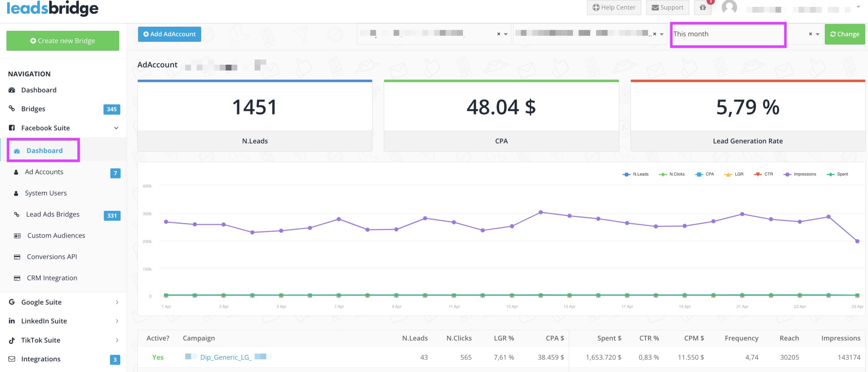Click the user avatar icon

pyautogui.click(x=729, y=7)
